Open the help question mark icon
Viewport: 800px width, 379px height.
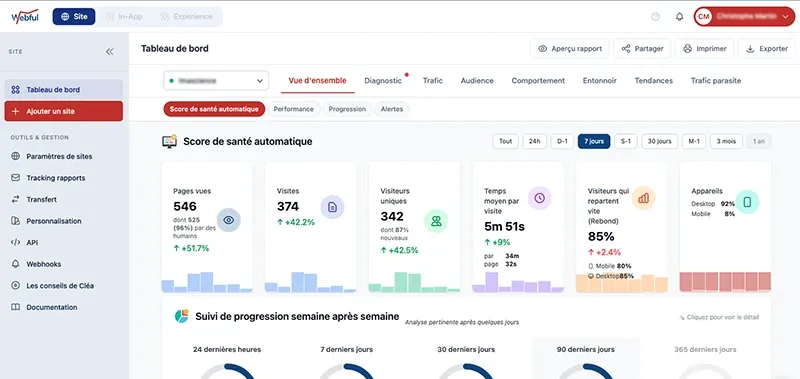pyautogui.click(x=656, y=16)
